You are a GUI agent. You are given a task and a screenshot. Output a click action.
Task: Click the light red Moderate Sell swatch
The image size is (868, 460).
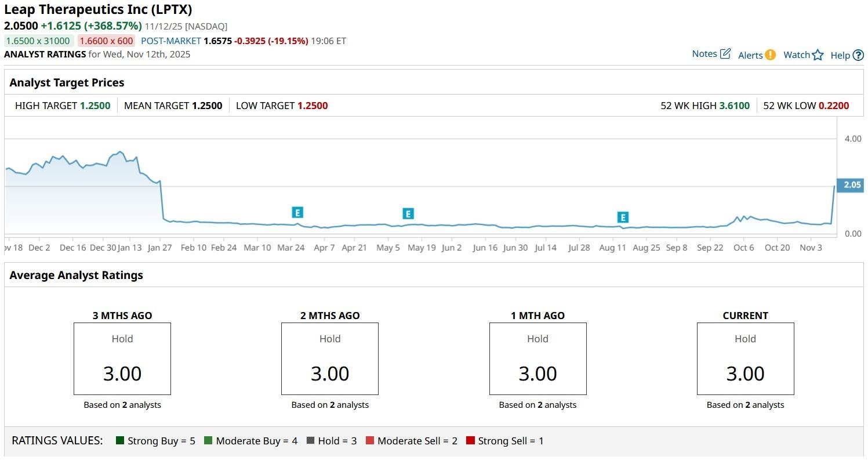(370, 441)
